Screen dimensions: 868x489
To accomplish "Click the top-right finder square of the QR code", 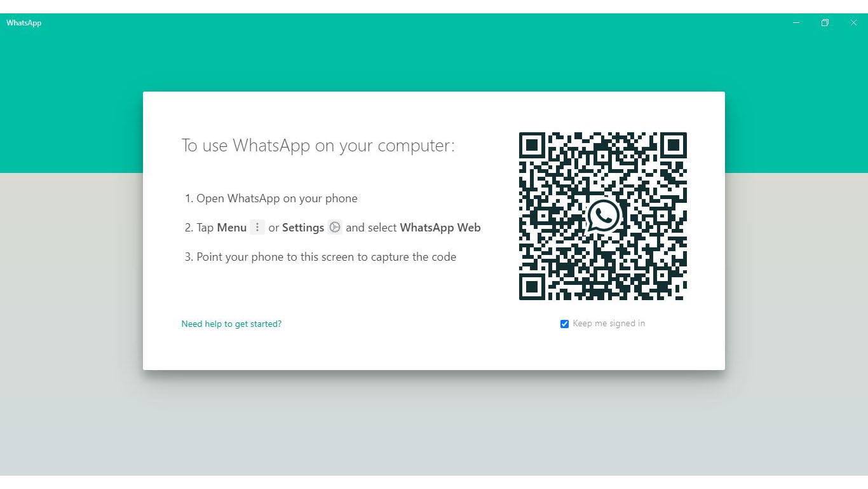I will (x=674, y=146).
